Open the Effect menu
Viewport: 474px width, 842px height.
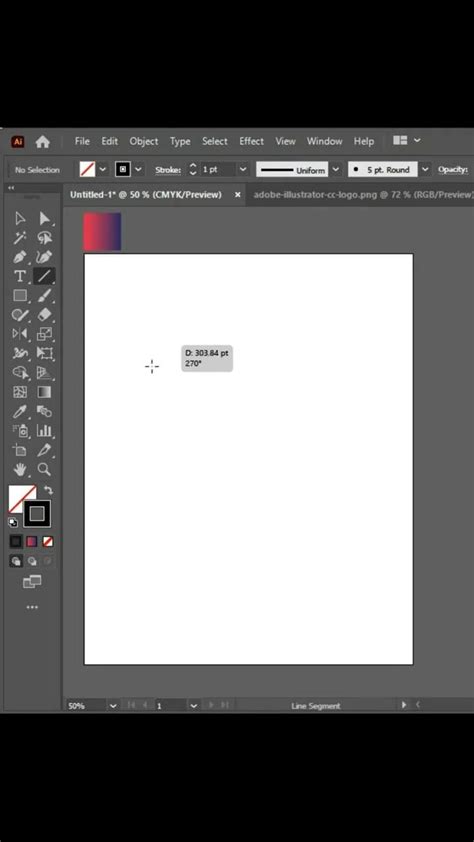251,141
